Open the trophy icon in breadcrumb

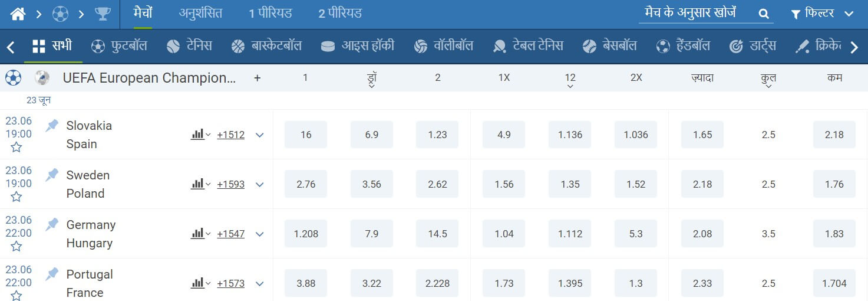(x=103, y=14)
